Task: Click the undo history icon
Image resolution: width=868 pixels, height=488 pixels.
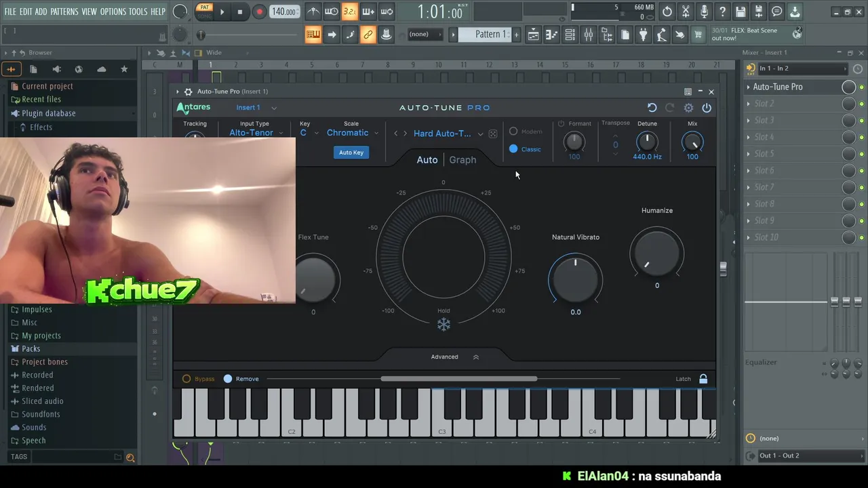Action: (x=667, y=12)
